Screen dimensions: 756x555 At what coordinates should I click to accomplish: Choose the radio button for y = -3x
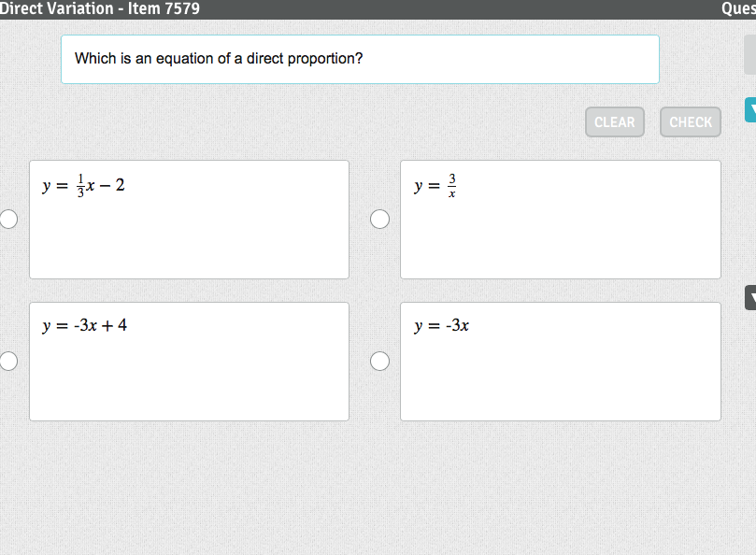point(379,361)
